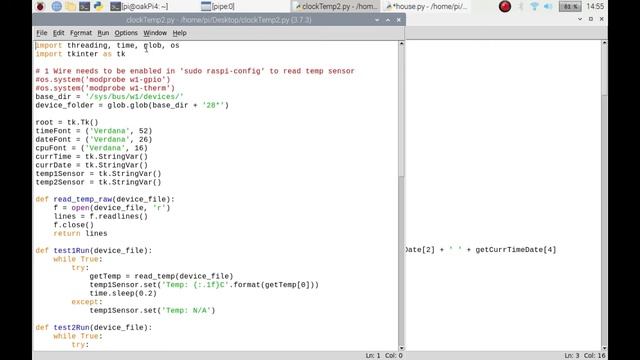
Task: Click getCurrTimeDate[4] text in house.py window
Action: (x=516, y=250)
